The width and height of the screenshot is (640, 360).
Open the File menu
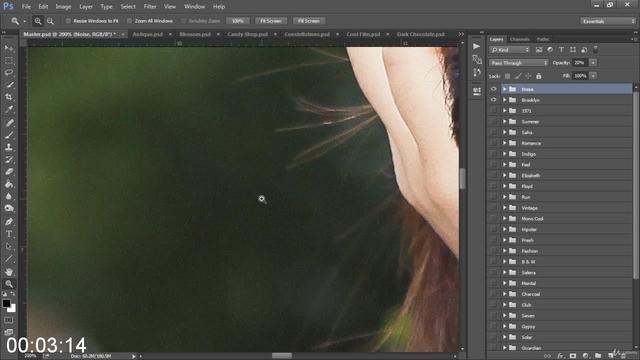(x=26, y=7)
